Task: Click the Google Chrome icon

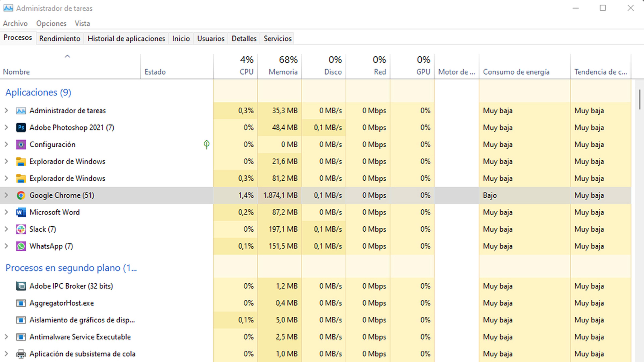Action: coord(21,195)
